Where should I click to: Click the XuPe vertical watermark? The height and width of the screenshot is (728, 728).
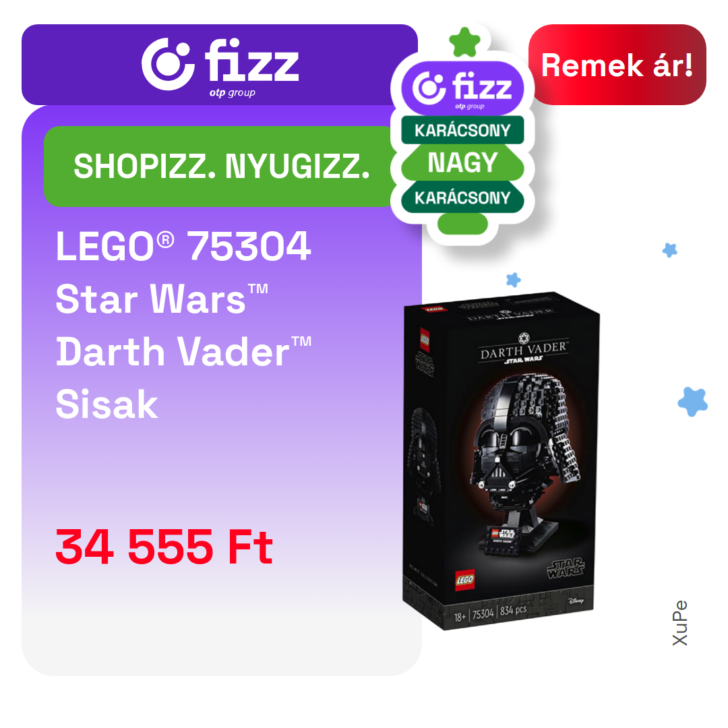pos(679,623)
